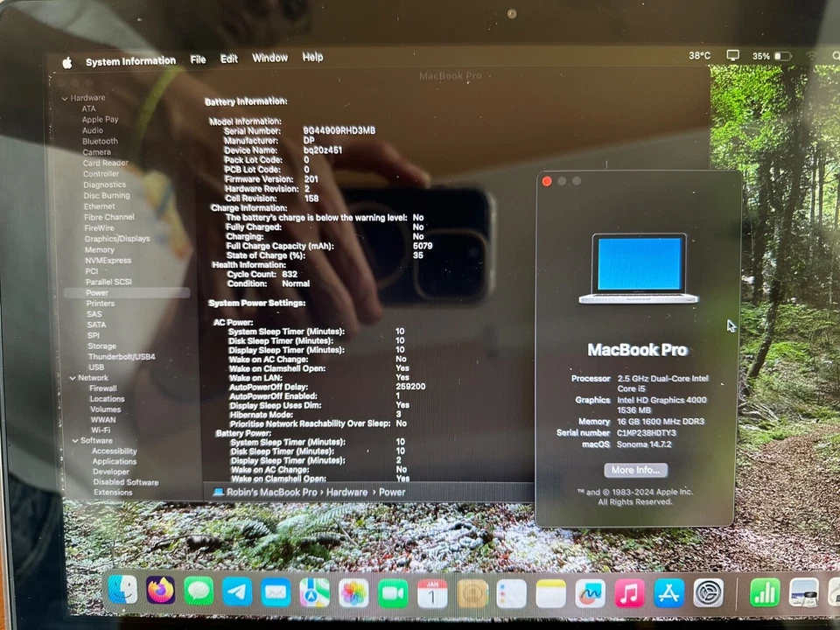Select USB in the sidebar
Image resolution: width=840 pixels, height=630 pixels.
[x=96, y=367]
